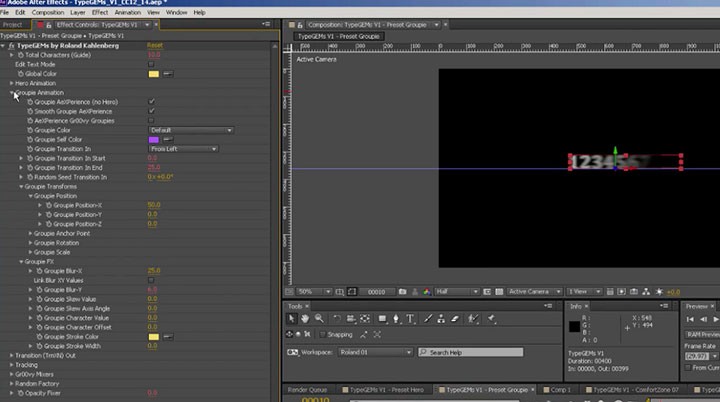Screen dimensions: 720x402
Task: Switch to the Render Queue tab
Action: [307, 390]
